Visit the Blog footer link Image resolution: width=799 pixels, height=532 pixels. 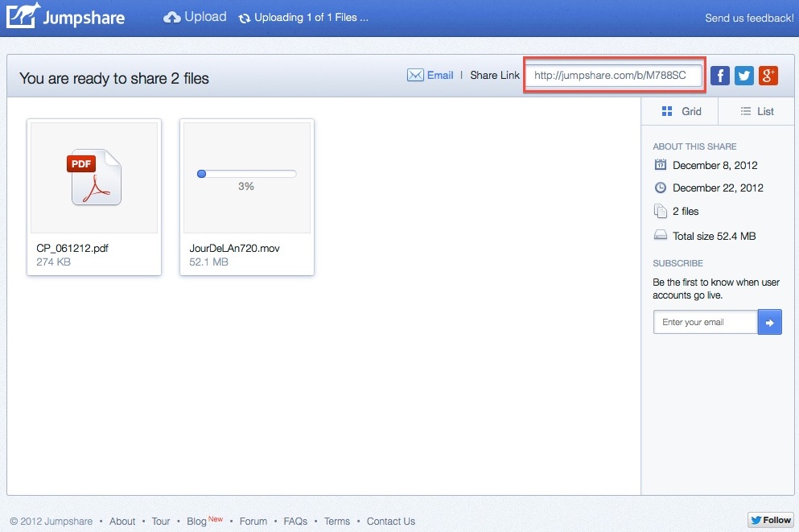coord(196,522)
